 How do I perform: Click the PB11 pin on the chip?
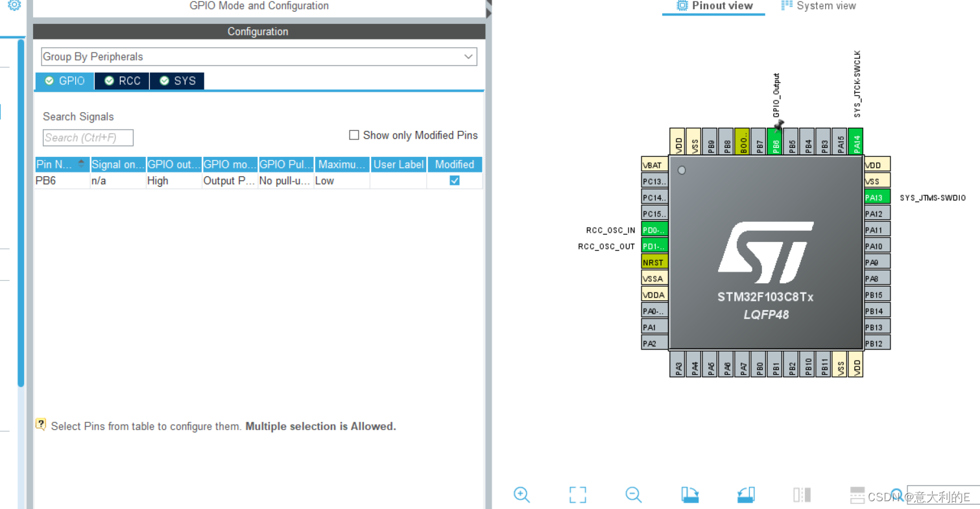[x=824, y=364]
